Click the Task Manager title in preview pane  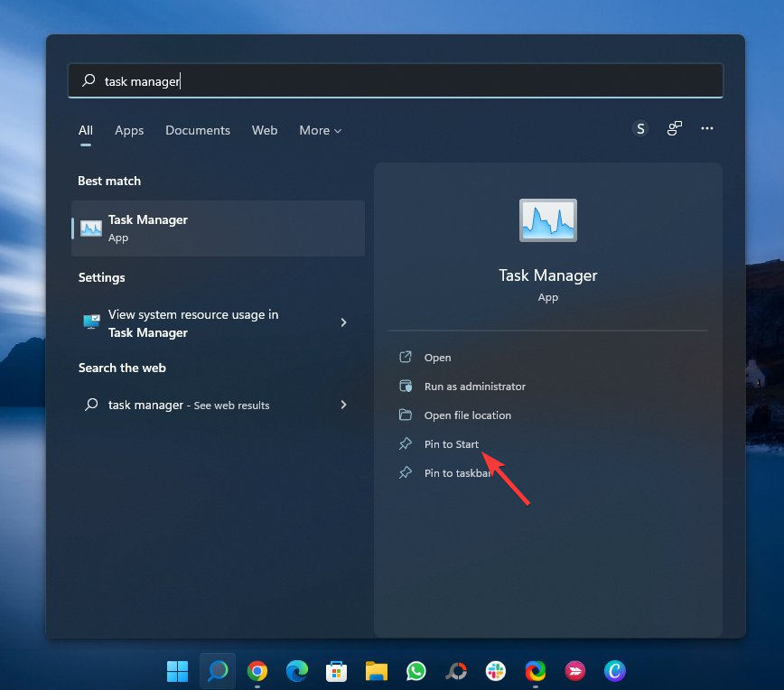coord(548,275)
